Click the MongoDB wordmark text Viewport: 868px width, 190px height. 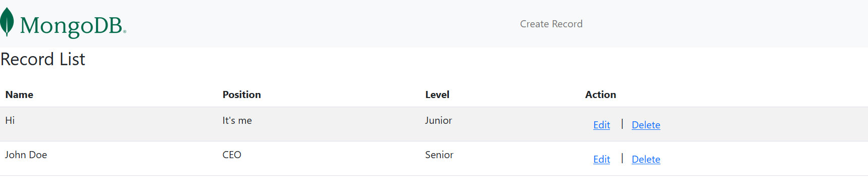(73, 26)
